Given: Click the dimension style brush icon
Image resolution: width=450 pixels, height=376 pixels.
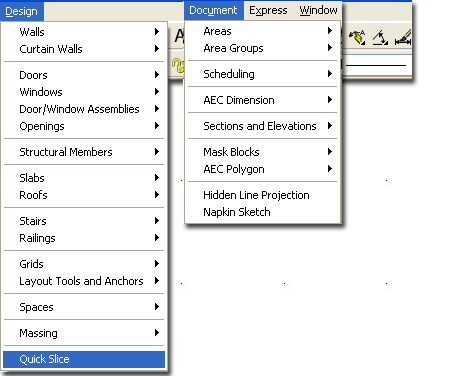Looking at the screenshot, I should 403,37.
